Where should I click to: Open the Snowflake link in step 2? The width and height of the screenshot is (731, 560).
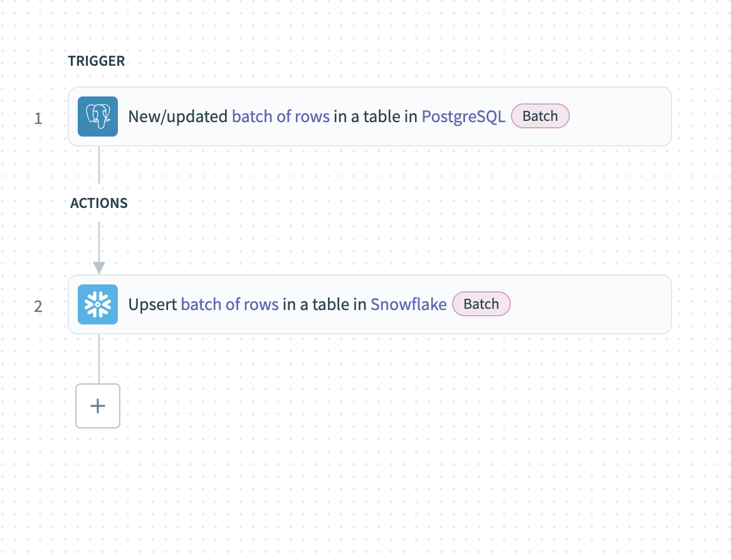tap(408, 304)
